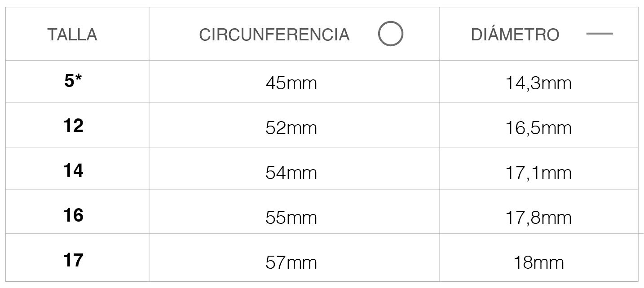
Task: Click the 52mm circumference value
Action: [291, 128]
